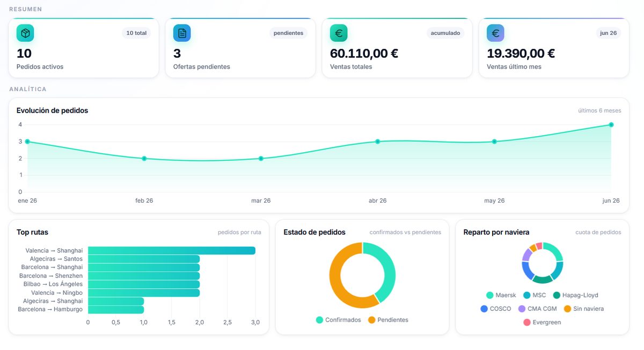Click the 19.390,00 € last month value
The height and width of the screenshot is (350, 644).
click(521, 54)
